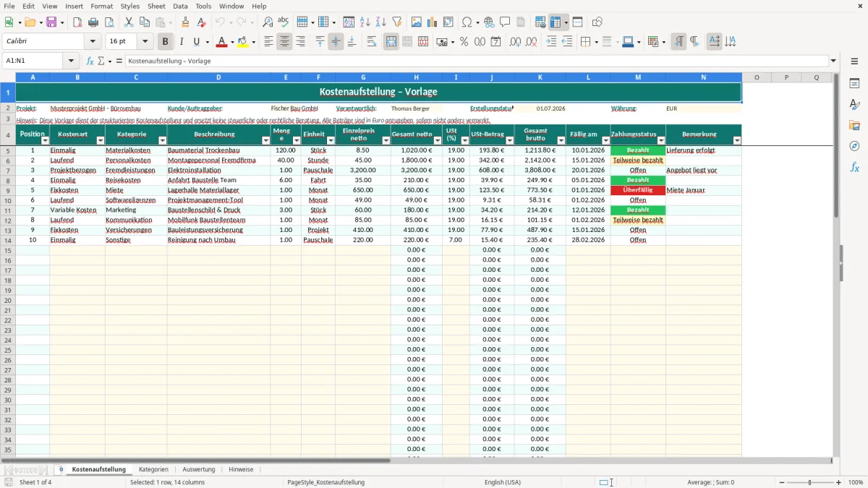Click the 100% zoom level
The width and height of the screenshot is (868, 488).
tap(856, 482)
